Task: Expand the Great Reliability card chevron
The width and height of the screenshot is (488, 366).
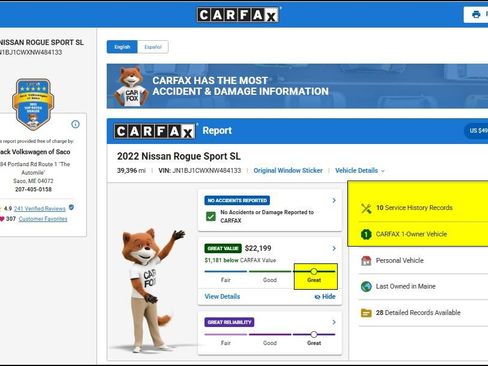Action: coord(334,322)
